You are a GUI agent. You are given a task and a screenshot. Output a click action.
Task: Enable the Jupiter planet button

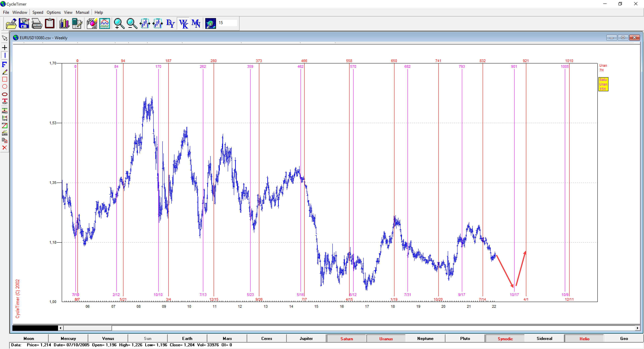306,338
